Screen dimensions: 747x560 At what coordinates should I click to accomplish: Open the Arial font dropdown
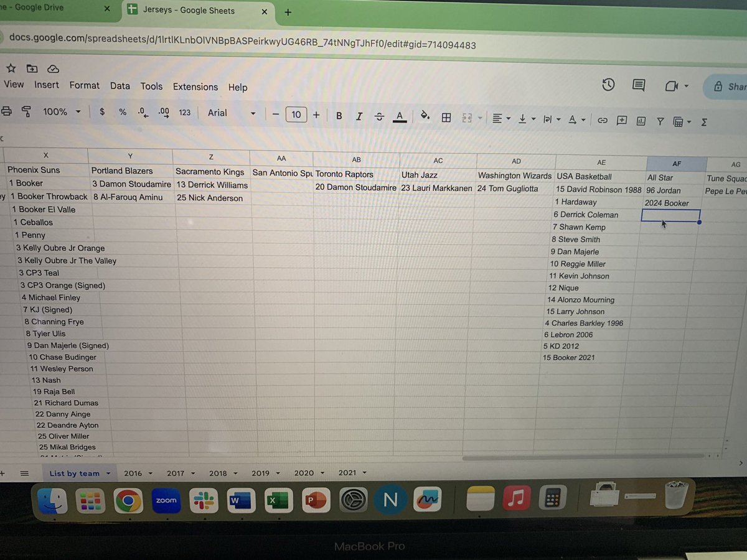tap(232, 113)
